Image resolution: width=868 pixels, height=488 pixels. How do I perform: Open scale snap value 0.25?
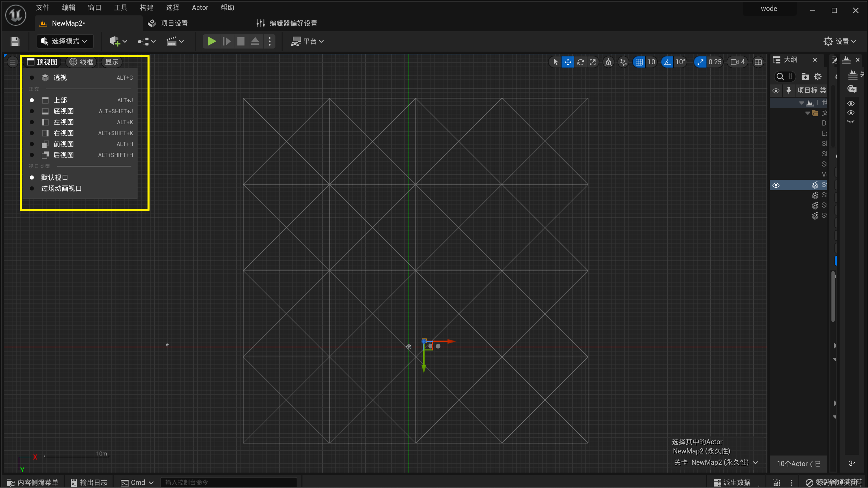click(x=715, y=62)
